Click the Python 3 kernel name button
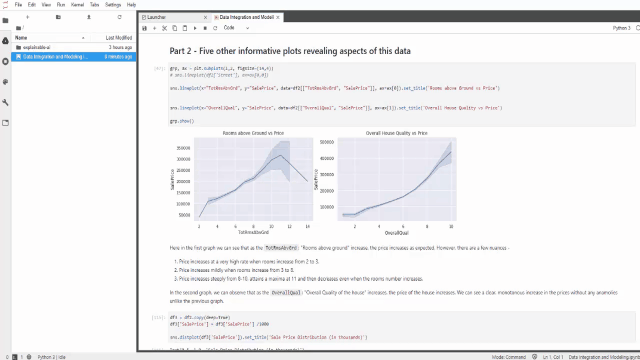 [621, 28]
